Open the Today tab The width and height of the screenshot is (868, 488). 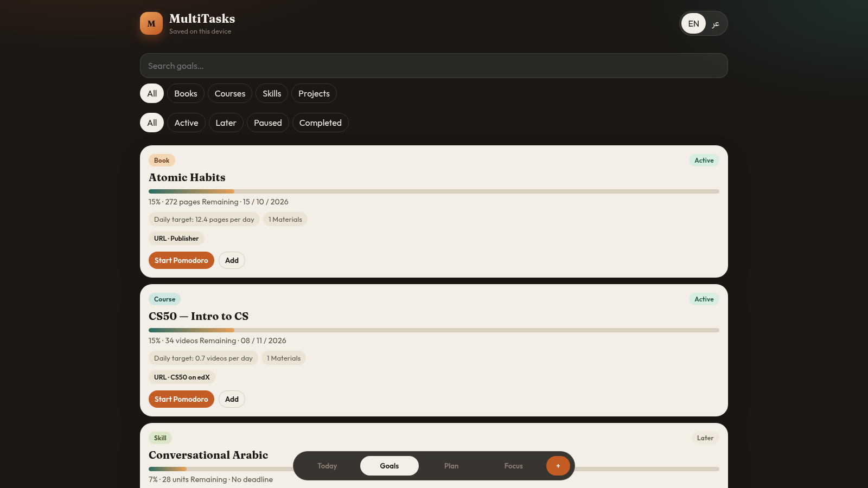pos(327,466)
